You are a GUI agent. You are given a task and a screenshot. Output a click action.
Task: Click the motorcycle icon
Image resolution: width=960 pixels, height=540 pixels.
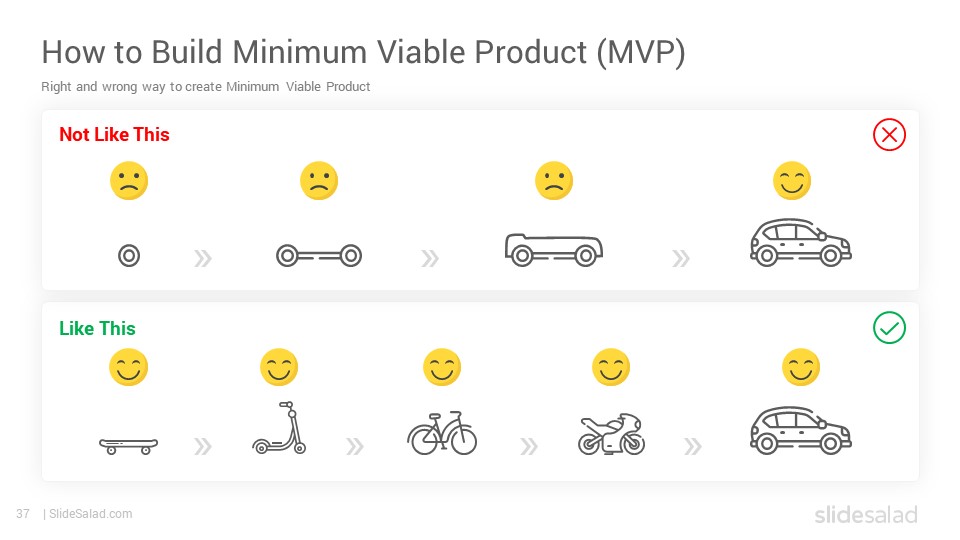(x=611, y=434)
